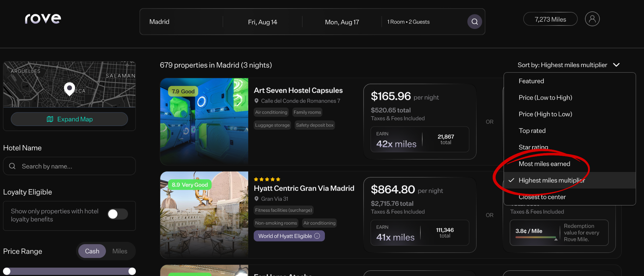The image size is (644, 276).
Task: Click $520.65 total price text
Action: (x=391, y=110)
